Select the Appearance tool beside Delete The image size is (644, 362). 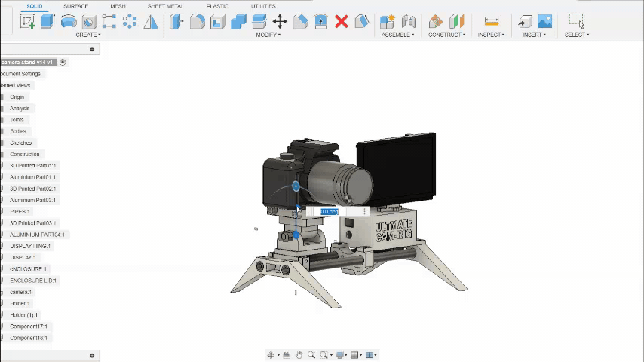tap(362, 21)
